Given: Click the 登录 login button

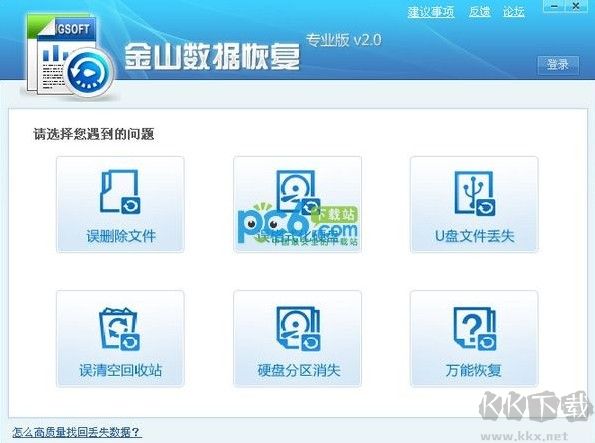Looking at the screenshot, I should click(x=558, y=65).
